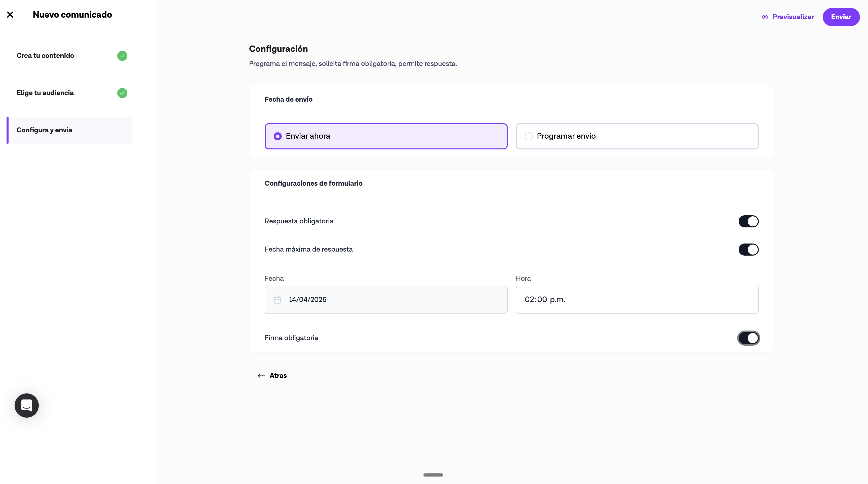Go to Elige tu audiencia step
Viewport: 868px width, 484px height.
[x=46, y=93]
